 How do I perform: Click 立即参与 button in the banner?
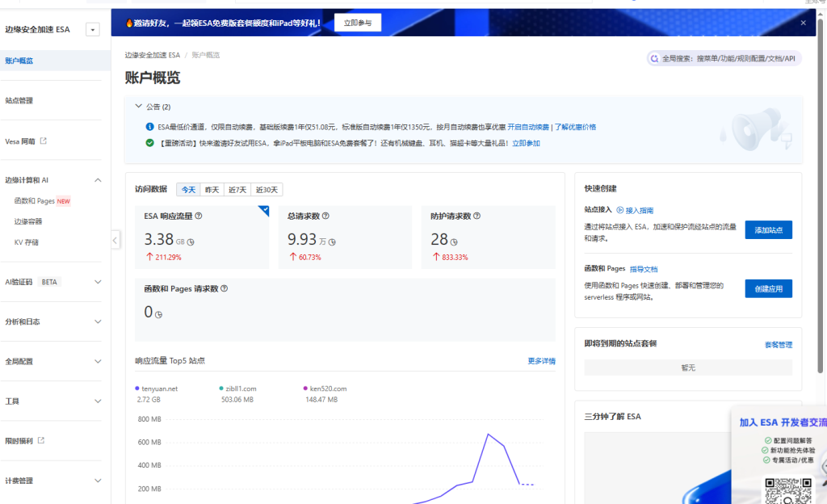click(358, 23)
